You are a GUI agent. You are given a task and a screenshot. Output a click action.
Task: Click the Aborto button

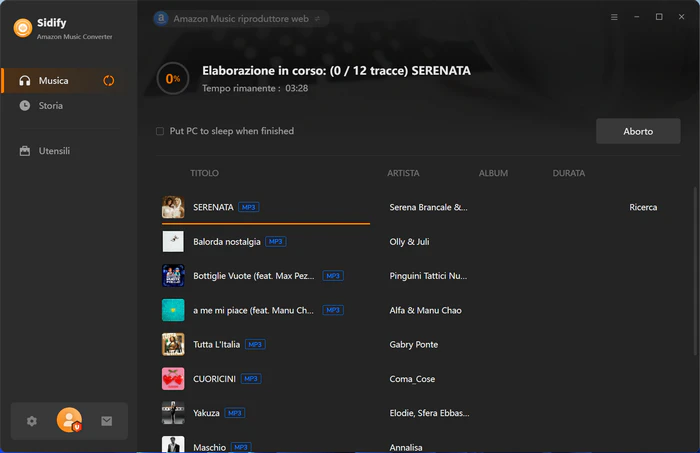638,131
